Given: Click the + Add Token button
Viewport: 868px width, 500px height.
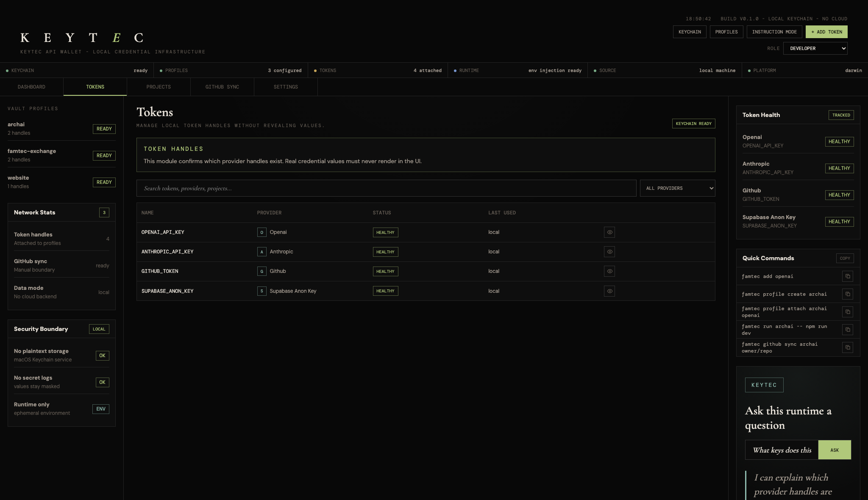Looking at the screenshot, I should pos(826,32).
